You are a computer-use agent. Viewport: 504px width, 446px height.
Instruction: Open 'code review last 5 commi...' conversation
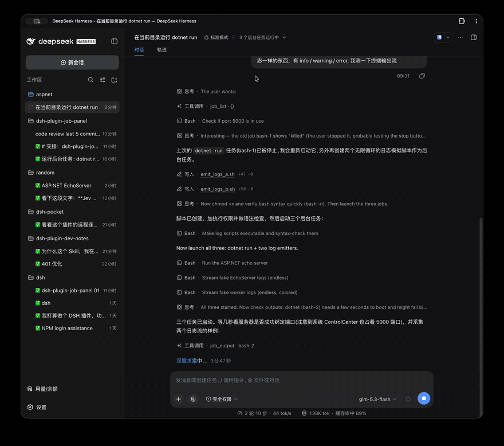coord(72,134)
